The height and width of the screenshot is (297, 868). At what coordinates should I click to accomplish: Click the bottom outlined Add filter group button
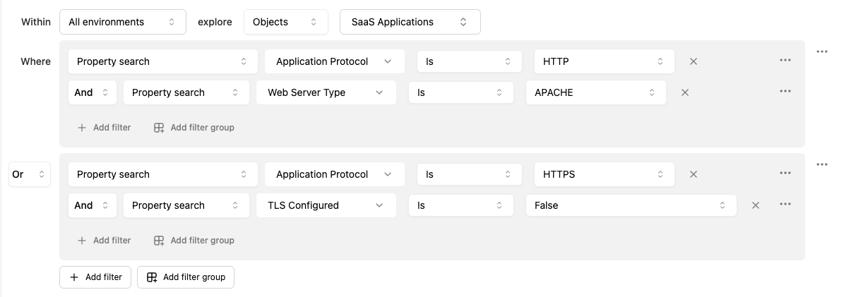(186, 277)
